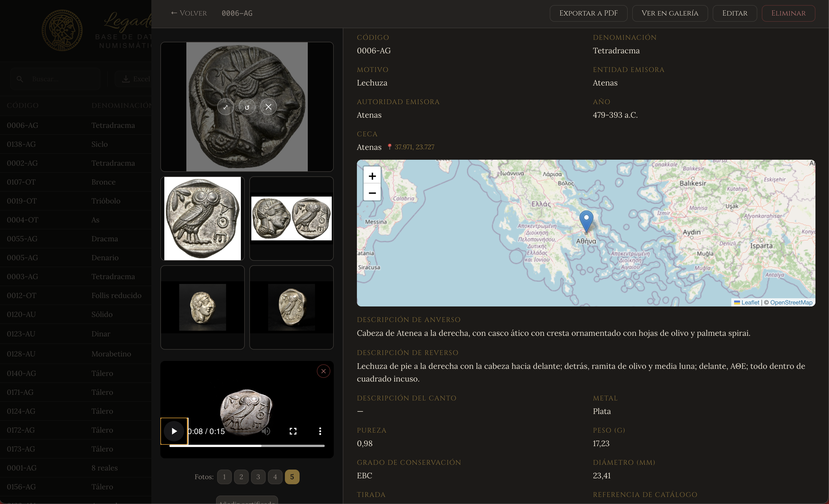This screenshot has height=504, width=829.
Task: Open the owl reverse photo thumbnail
Action: [202, 218]
